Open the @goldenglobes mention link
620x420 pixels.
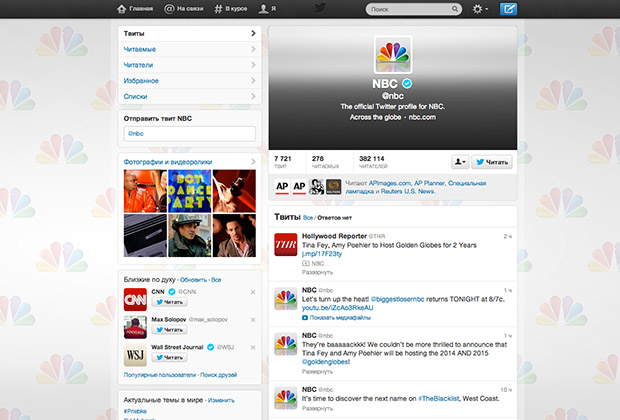click(x=325, y=362)
